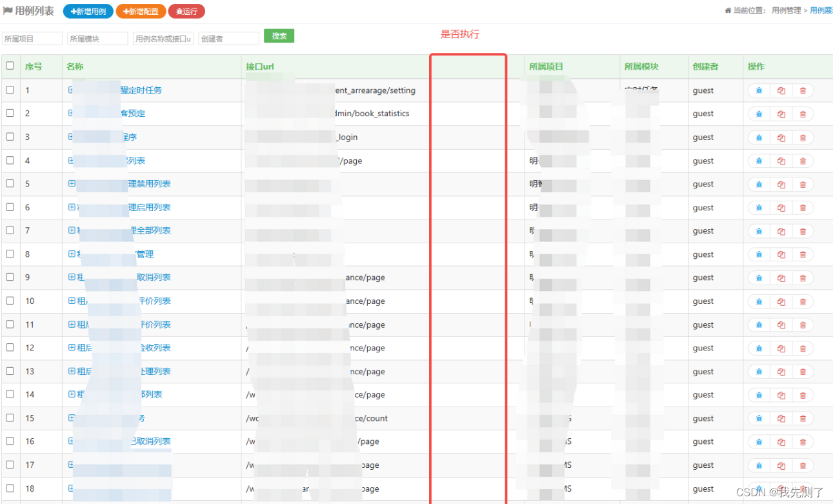Select the checkbox for row 12
The width and height of the screenshot is (833, 504).
click(x=10, y=347)
